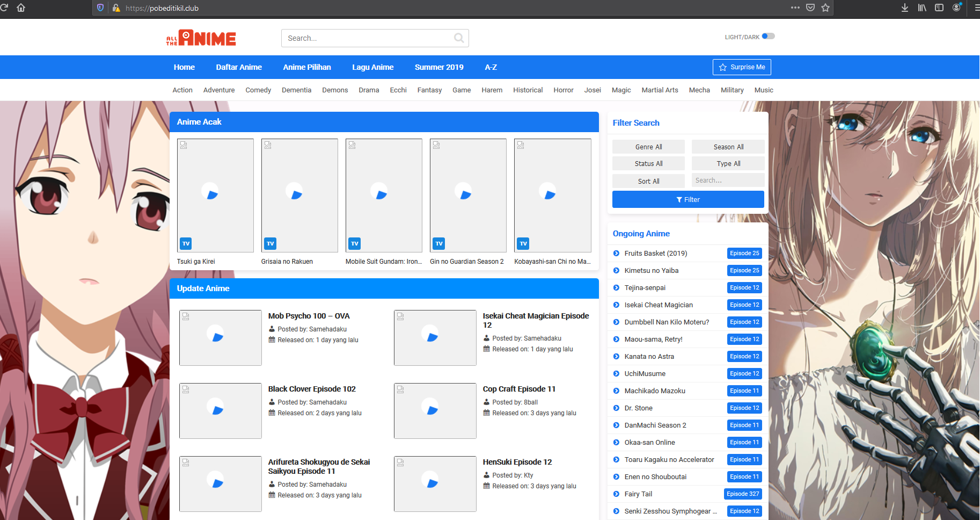Click Episode 25 badge for Fruits Basket
The height and width of the screenshot is (520, 980).
744,254
